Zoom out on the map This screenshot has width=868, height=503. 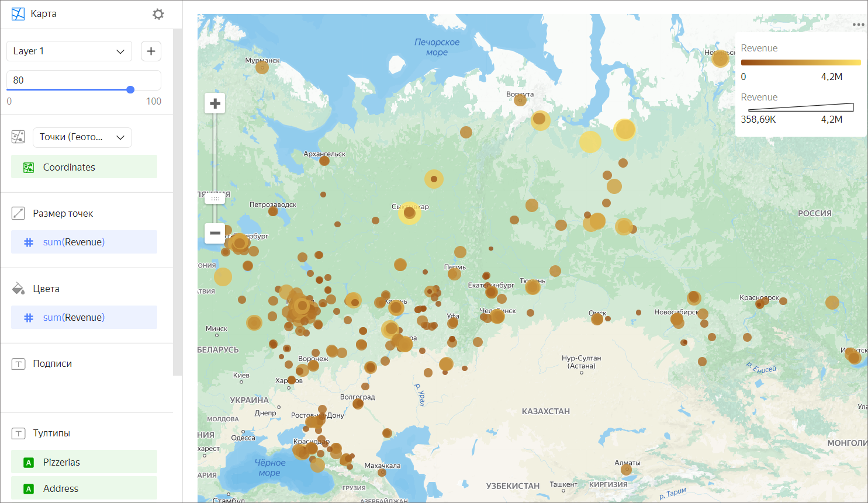click(x=215, y=233)
